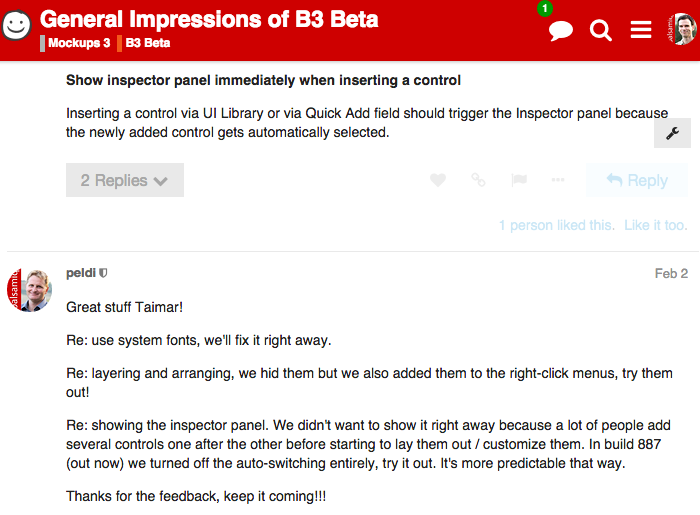
Task: Click the wrench admin tools icon
Action: tap(672, 133)
